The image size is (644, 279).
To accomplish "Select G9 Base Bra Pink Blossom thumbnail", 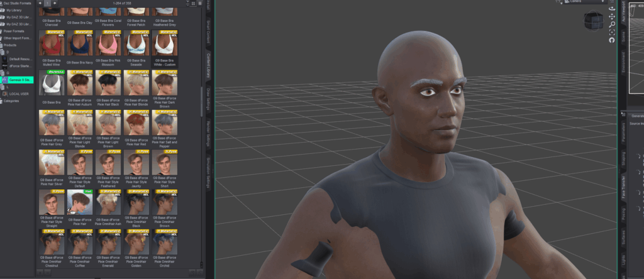I will (108, 46).
